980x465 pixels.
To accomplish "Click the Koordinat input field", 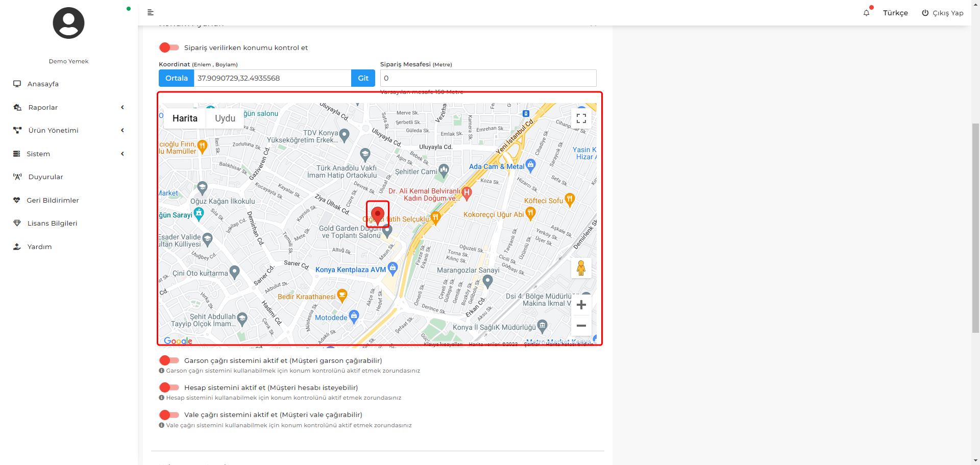I will [273, 78].
